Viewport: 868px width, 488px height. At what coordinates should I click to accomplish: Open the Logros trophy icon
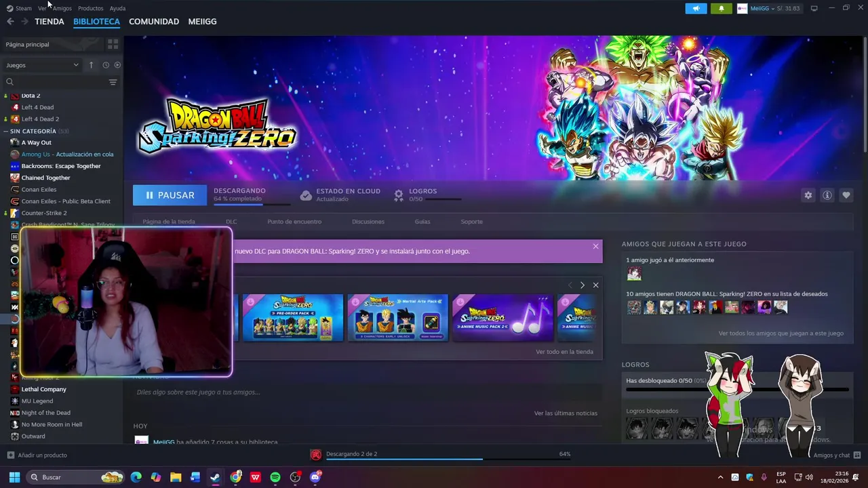399,195
